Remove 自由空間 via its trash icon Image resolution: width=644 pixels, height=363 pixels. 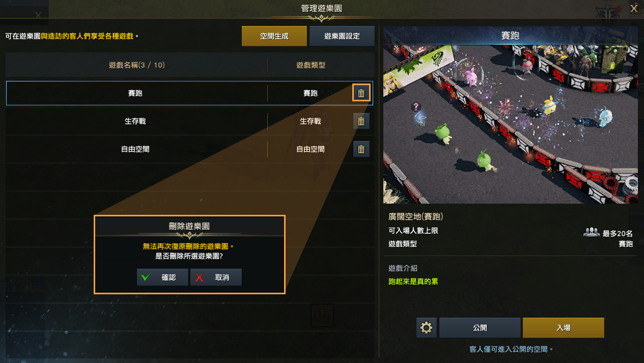[x=361, y=149]
